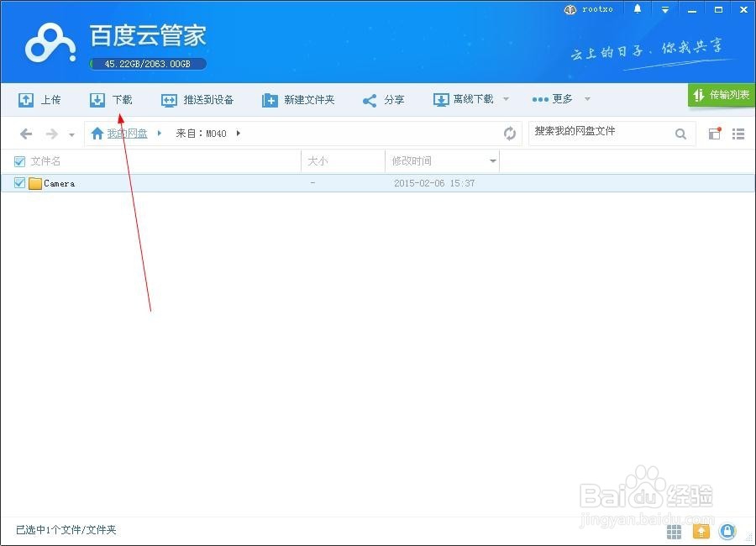Click the Baidu Cloud logo icon

pyautogui.click(x=50, y=43)
